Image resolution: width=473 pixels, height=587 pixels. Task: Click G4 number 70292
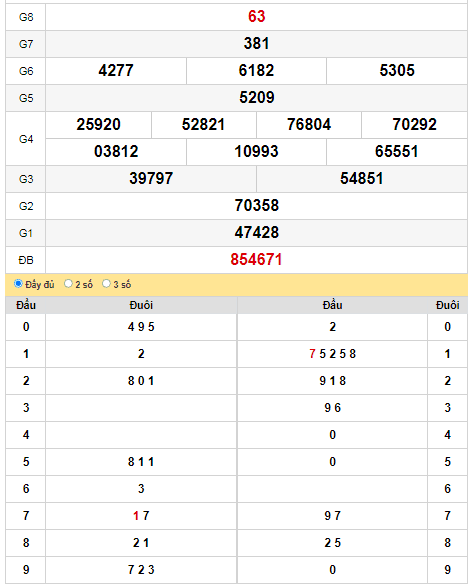(414, 124)
